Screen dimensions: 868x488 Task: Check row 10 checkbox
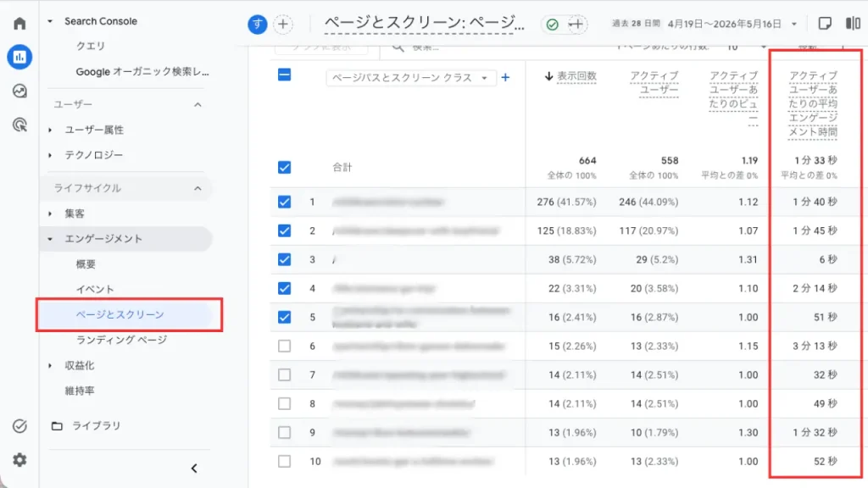pos(285,461)
